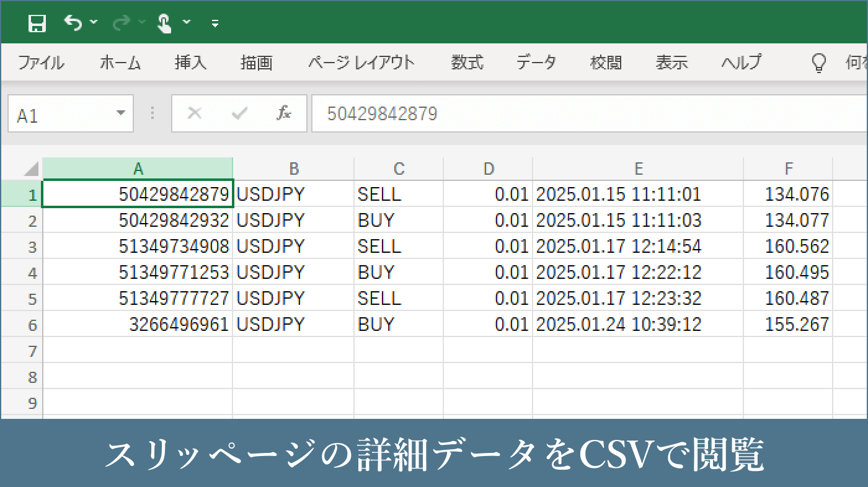The width and height of the screenshot is (868, 487).
Task: Click USDJPY cell in row 1
Action: coord(293,194)
